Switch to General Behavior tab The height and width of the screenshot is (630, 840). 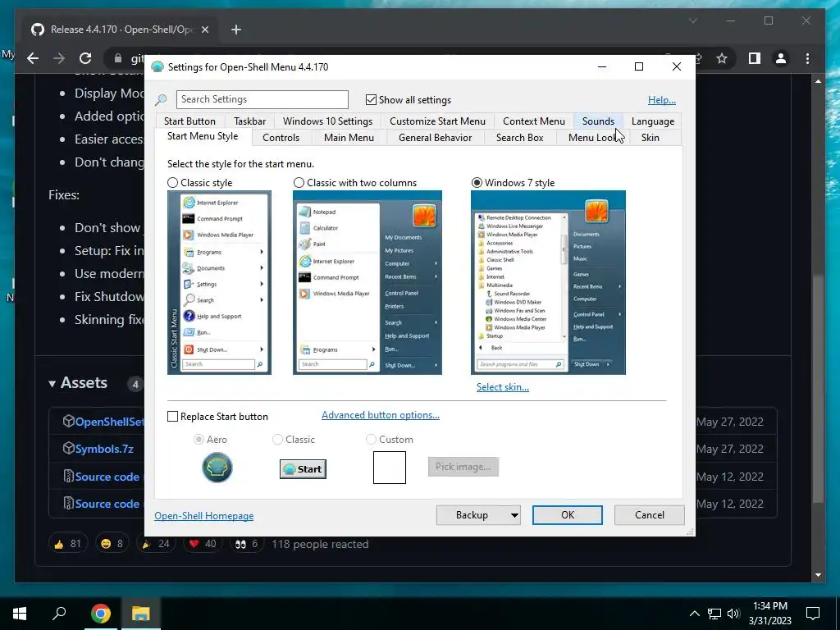coord(435,138)
